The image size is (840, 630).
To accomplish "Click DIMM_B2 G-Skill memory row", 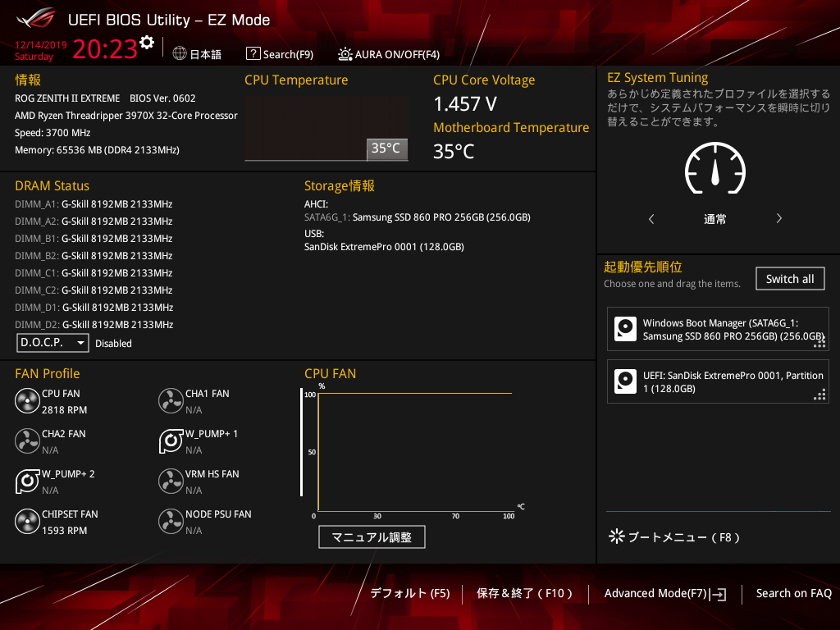I will [x=94, y=256].
